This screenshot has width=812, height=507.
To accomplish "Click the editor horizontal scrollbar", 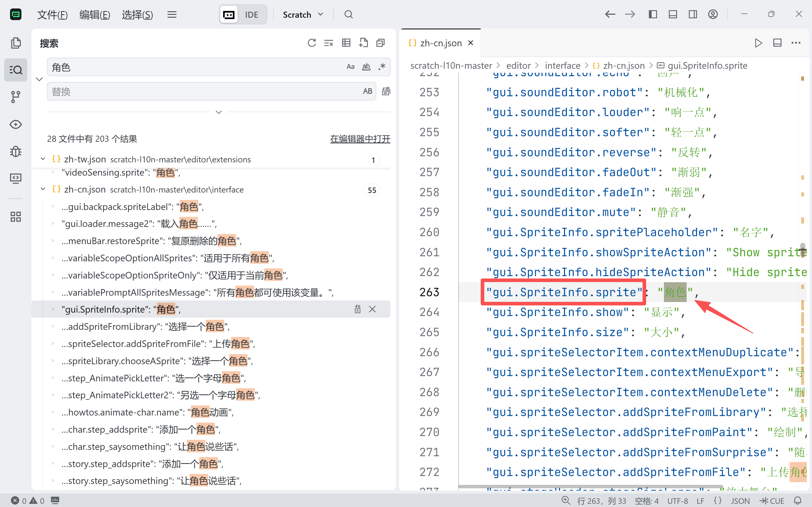I will [590, 486].
